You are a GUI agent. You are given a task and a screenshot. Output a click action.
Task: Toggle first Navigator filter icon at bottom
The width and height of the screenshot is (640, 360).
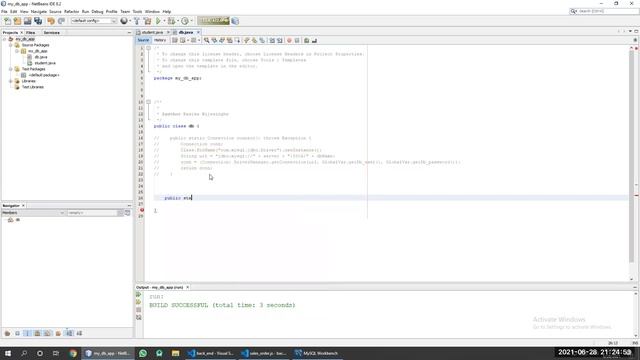click(x=7, y=333)
